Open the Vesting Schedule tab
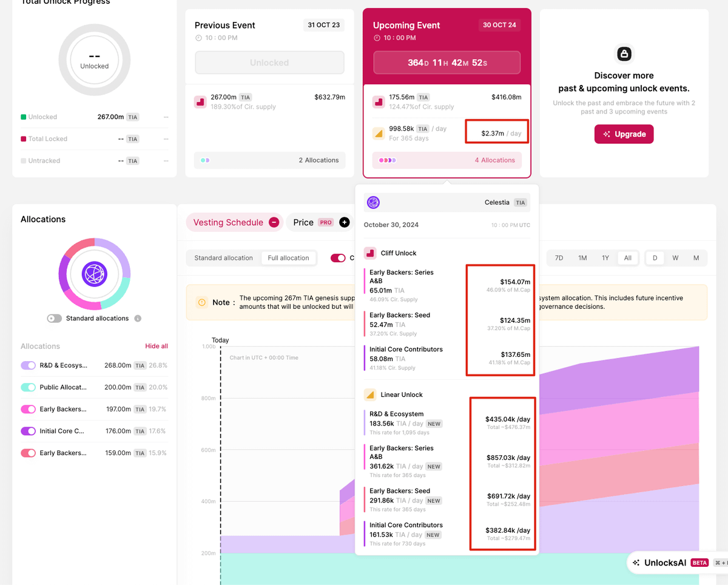Viewport: 728px width, 585px height. pyautogui.click(x=234, y=223)
